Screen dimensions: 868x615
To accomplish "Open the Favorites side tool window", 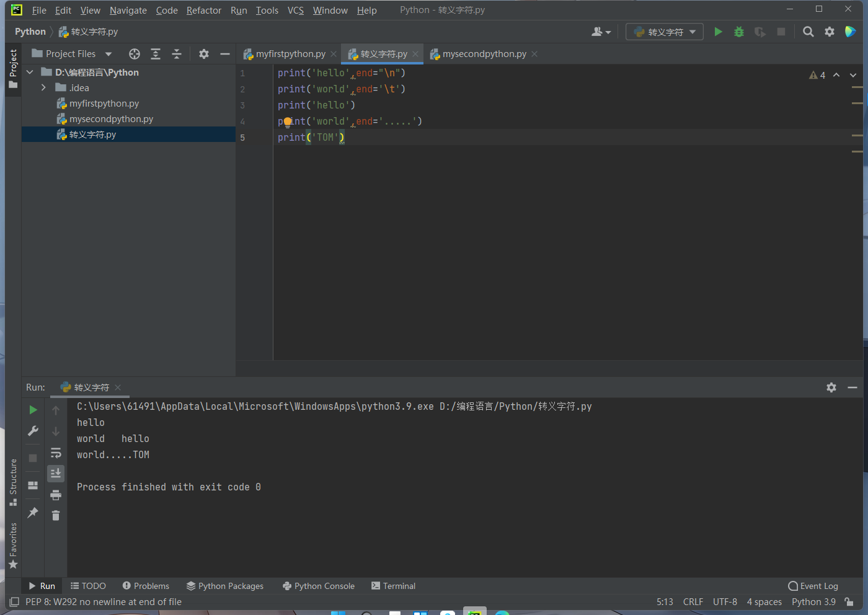I will (13, 546).
